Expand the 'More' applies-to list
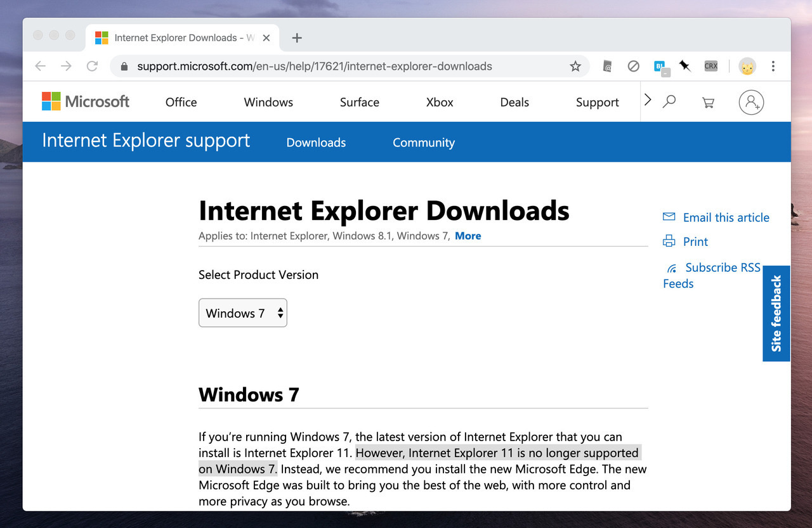 click(468, 236)
